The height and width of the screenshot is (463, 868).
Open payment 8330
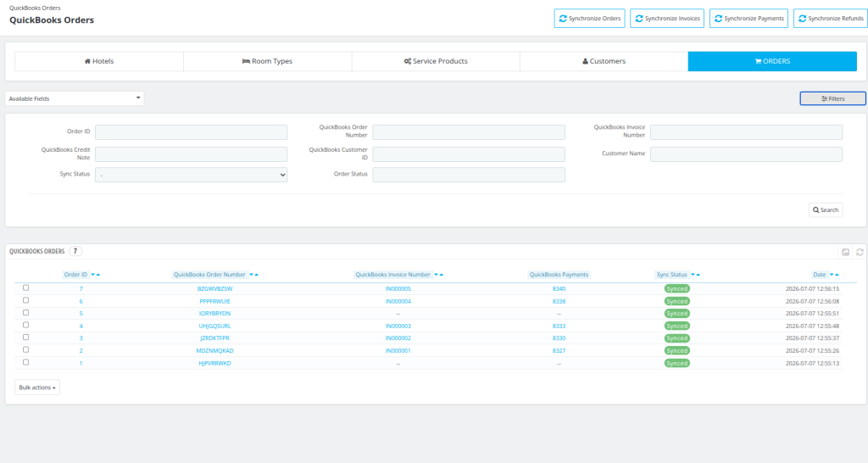pyautogui.click(x=559, y=337)
